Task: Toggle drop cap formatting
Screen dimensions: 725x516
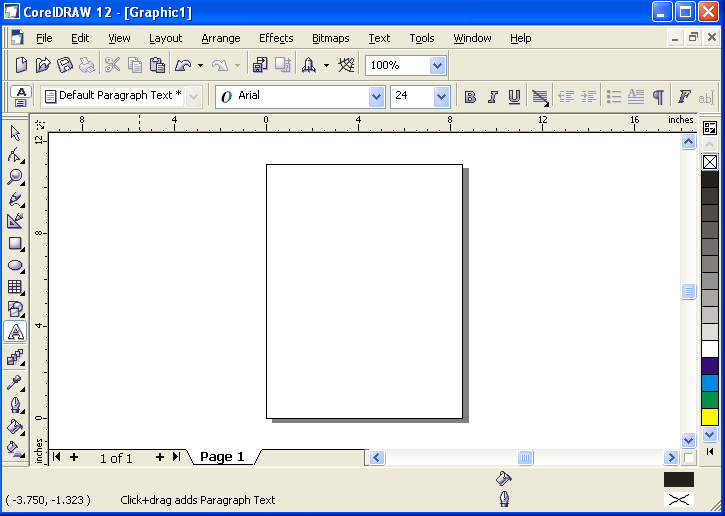Action: pos(636,97)
